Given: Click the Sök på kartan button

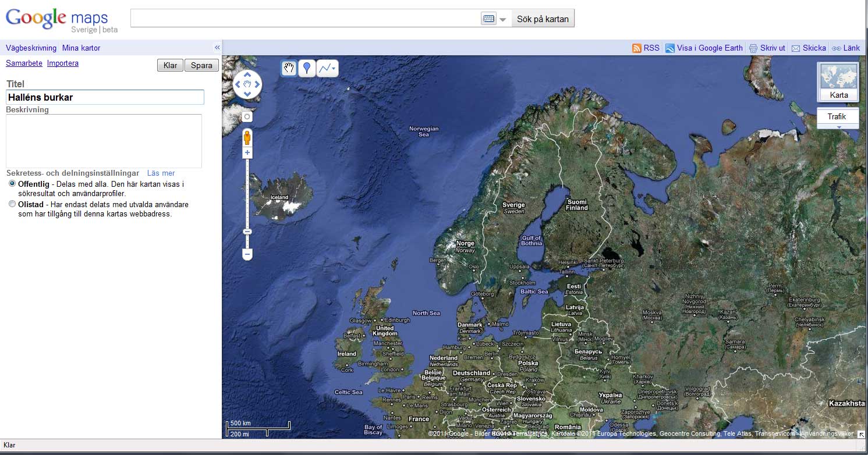Looking at the screenshot, I should (x=543, y=19).
